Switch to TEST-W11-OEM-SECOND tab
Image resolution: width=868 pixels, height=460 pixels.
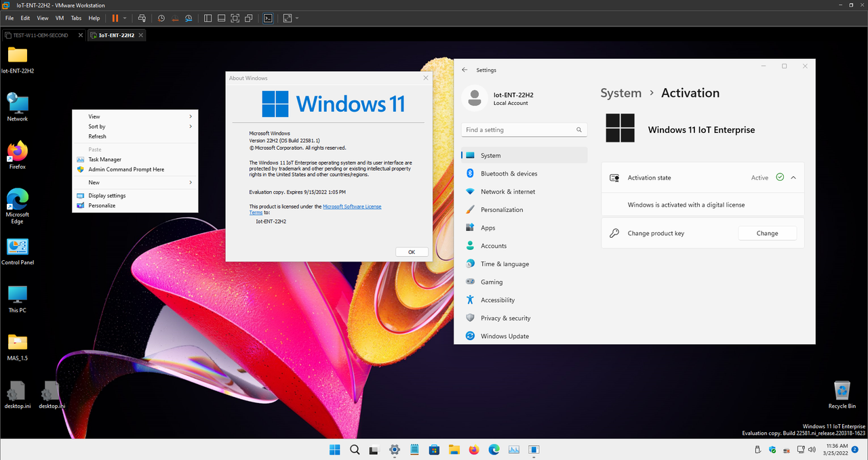41,35
